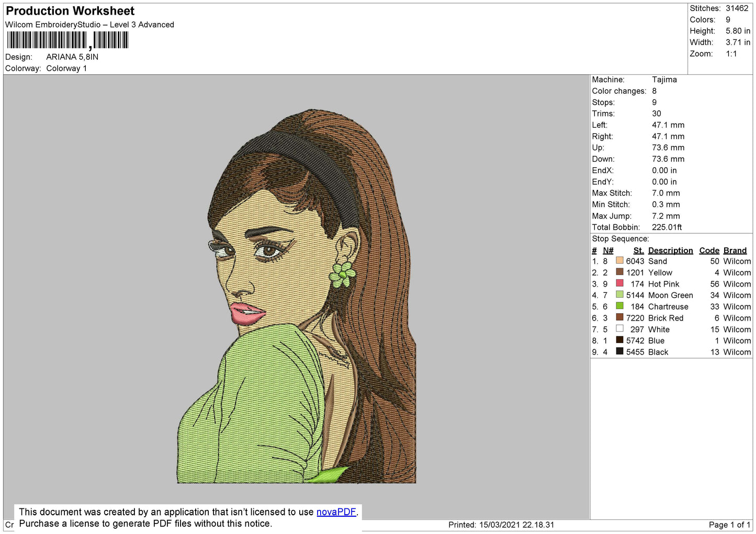The image size is (756, 534).
Task: Click the Moon Green color swatch
Action: coord(620,295)
